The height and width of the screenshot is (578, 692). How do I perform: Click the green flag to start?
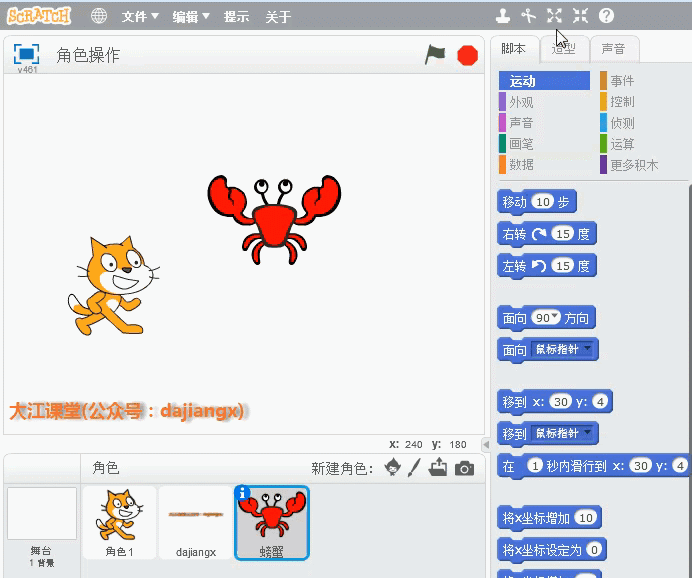tap(435, 55)
